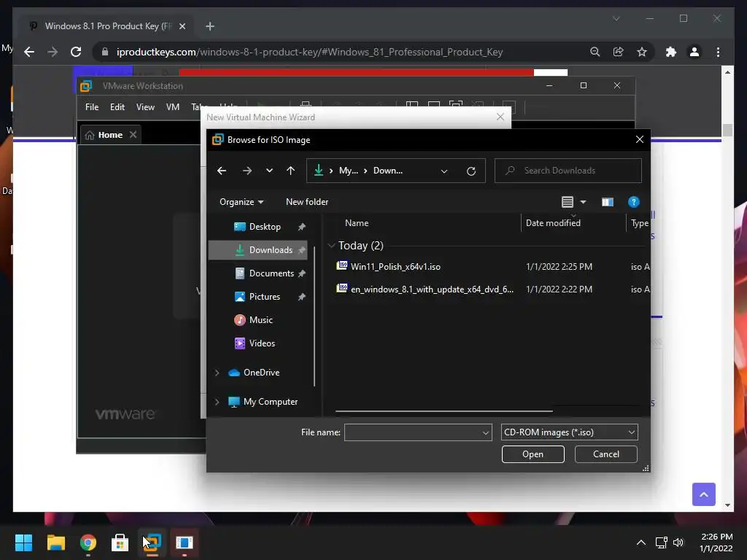Expand the address path dropdown arrow
This screenshot has width=747, height=560.
click(444, 171)
